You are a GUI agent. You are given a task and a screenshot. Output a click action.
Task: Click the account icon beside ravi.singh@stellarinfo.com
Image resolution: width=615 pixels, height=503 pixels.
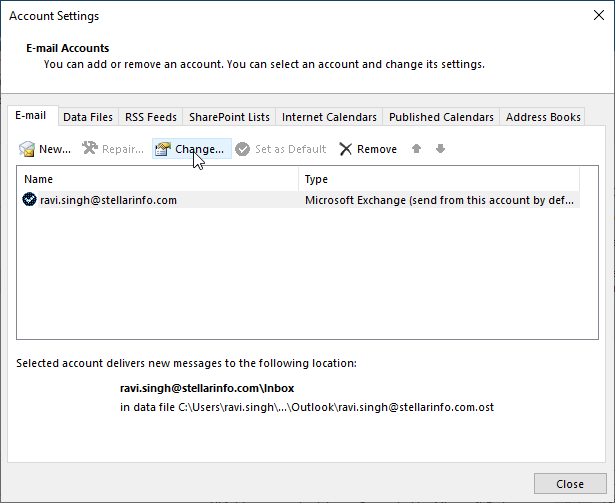click(29, 200)
